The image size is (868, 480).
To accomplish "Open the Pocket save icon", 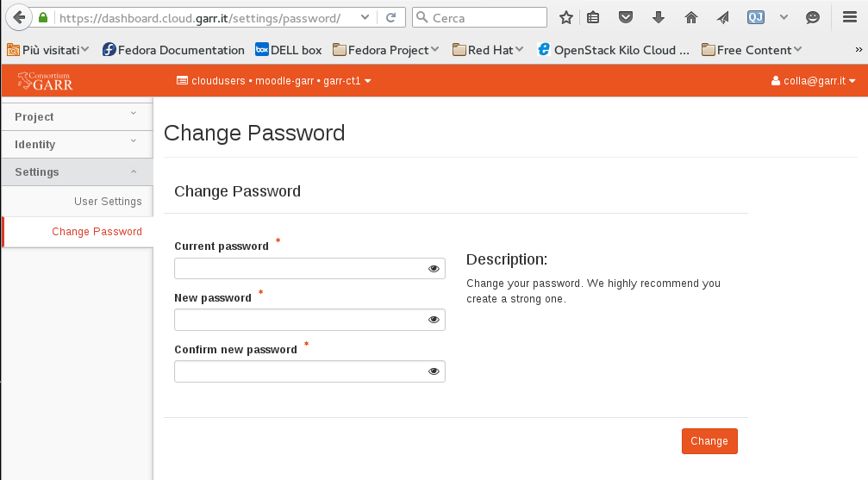I will click(x=627, y=17).
